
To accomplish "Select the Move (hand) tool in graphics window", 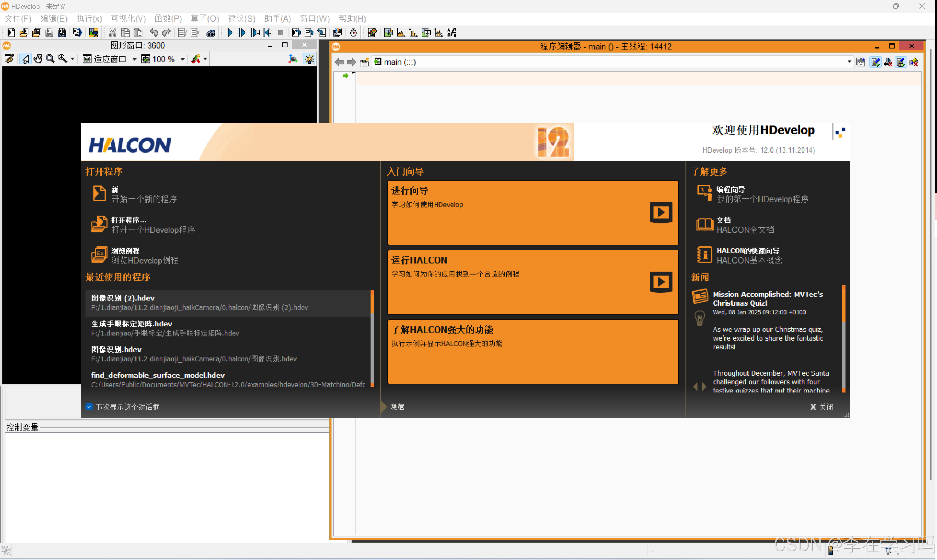I will [x=37, y=59].
